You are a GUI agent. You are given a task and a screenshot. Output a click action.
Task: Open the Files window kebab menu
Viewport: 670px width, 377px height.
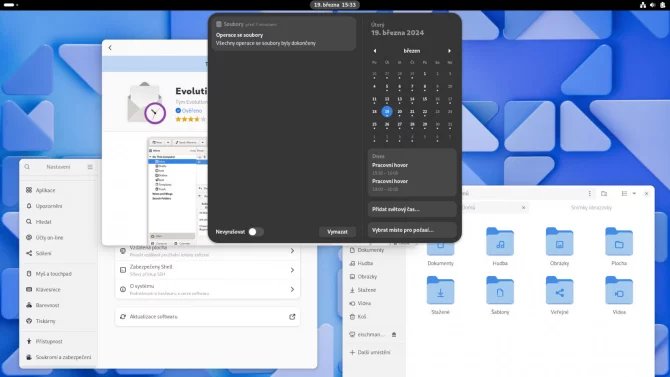tap(590, 194)
